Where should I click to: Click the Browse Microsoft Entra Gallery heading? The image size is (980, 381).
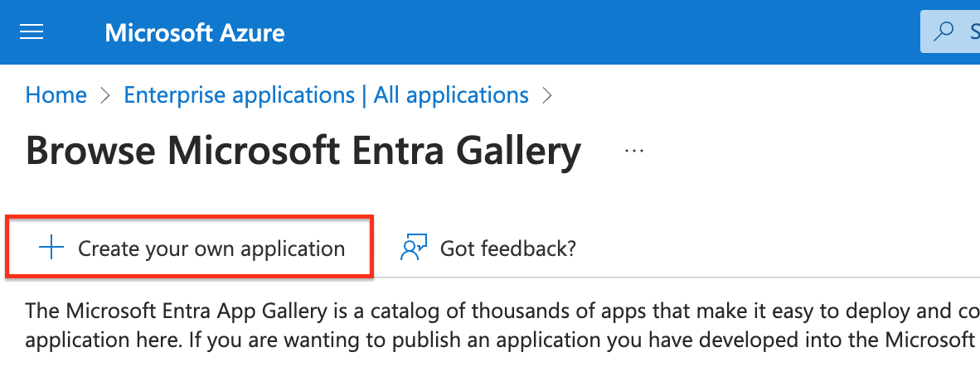tap(303, 152)
